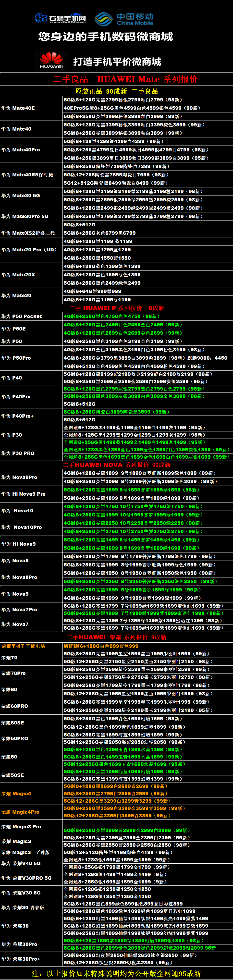
Task: Click the 荣耀60SE model cell
Action: [x=32, y=723]
